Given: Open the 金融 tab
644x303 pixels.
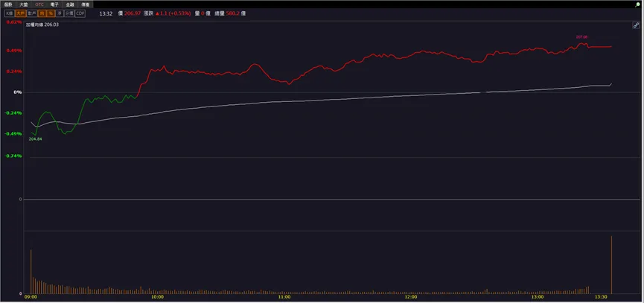Looking at the screenshot, I should pyautogui.click(x=70, y=4).
